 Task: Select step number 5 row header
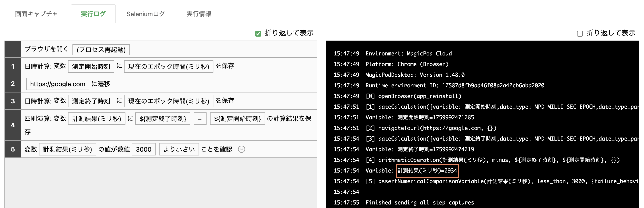point(13,149)
